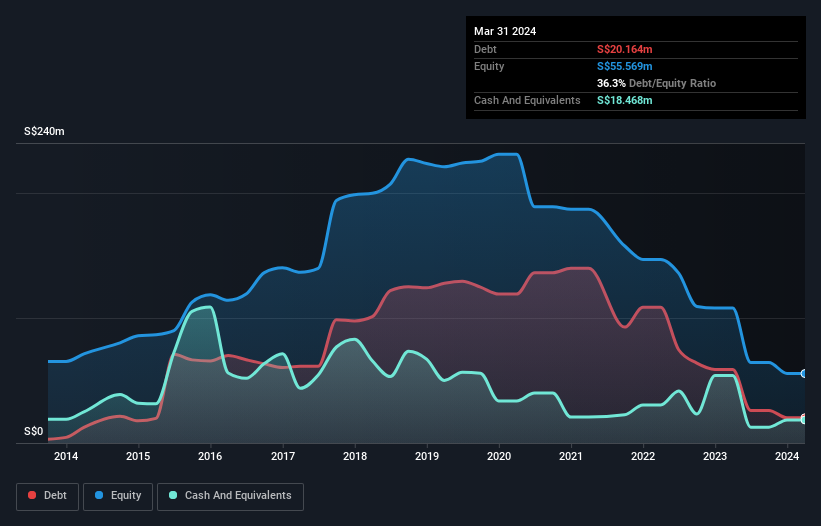Image resolution: width=821 pixels, height=526 pixels.
Task: Click the 2015 x-axis label
Action: coord(138,456)
